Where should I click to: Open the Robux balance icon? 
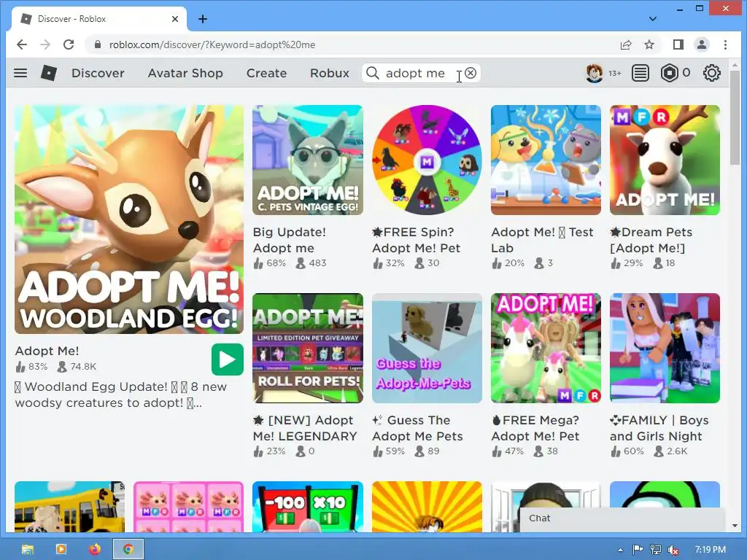(670, 73)
